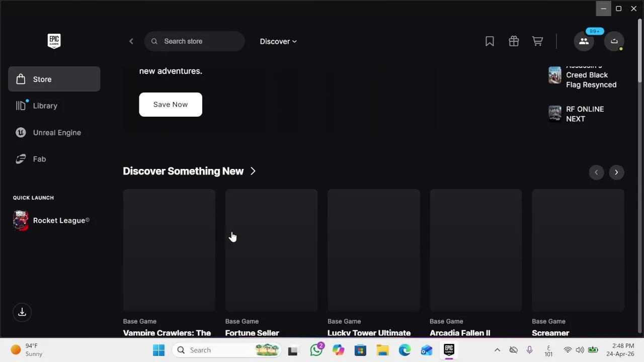This screenshot has height=362, width=644.
Task: Open Copilot from the taskbar
Action: pyautogui.click(x=338, y=350)
